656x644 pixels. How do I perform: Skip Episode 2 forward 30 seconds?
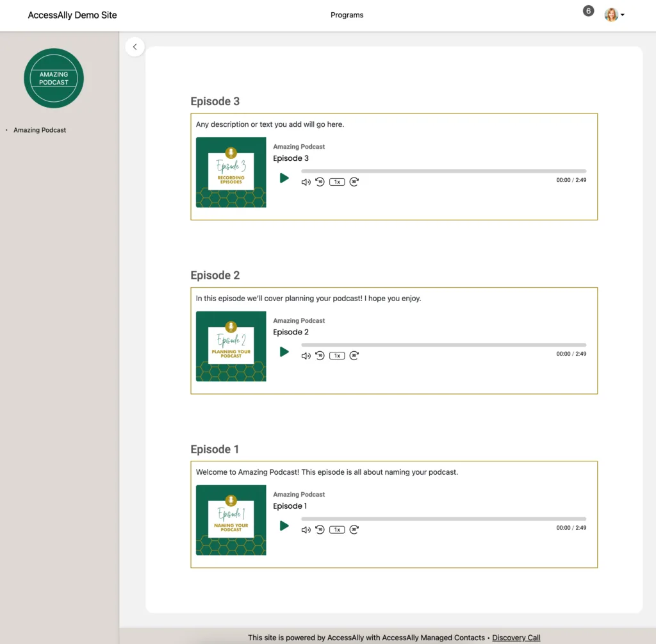[354, 356]
